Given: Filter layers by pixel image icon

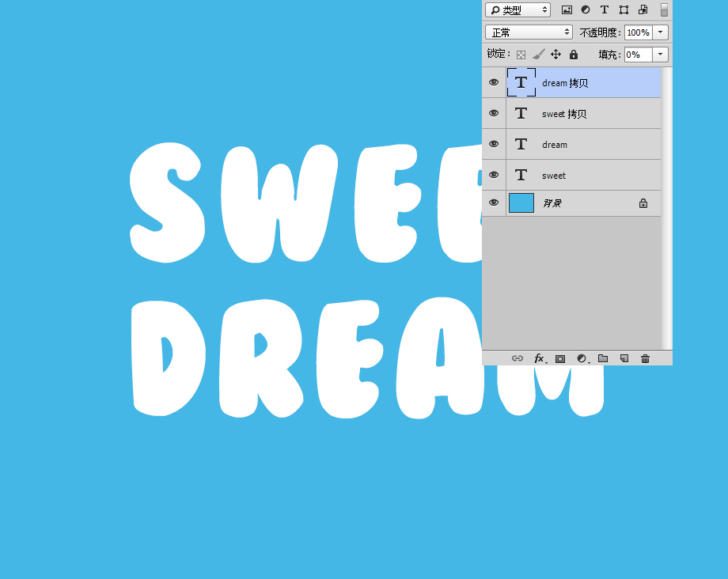Looking at the screenshot, I should tap(567, 9).
